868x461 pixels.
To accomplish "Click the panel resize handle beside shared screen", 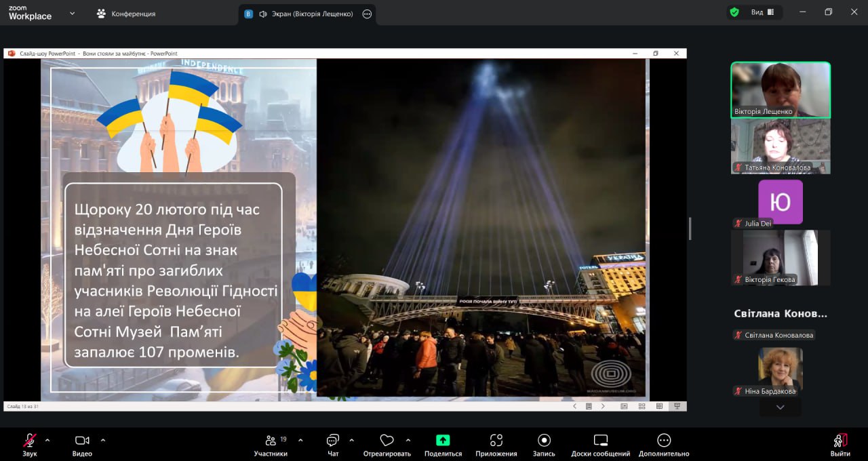I will 690,229.
